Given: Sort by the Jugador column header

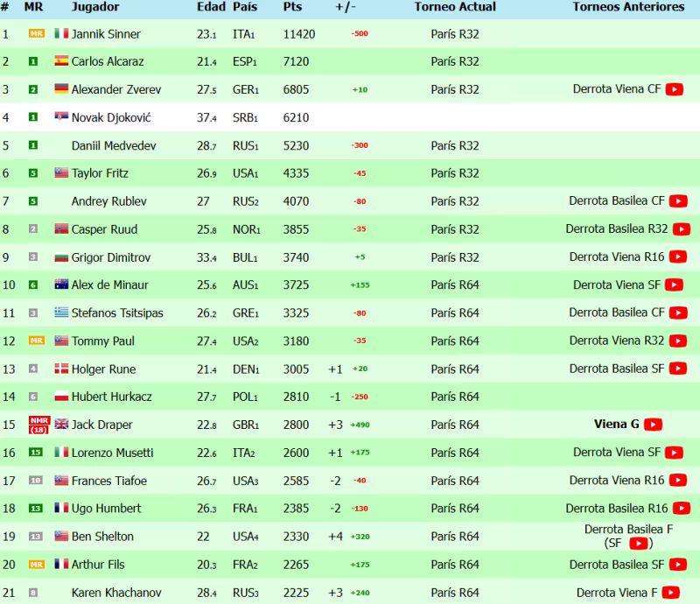Looking at the screenshot, I should tap(95, 7).
